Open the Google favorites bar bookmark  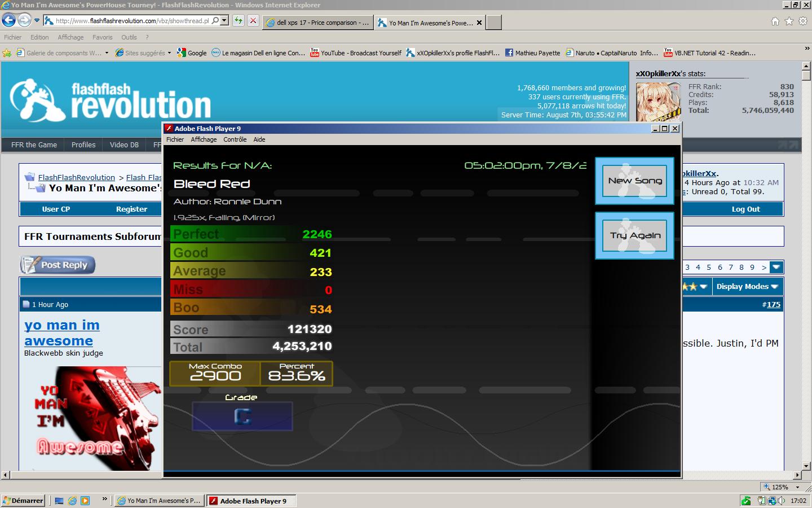tap(192, 53)
